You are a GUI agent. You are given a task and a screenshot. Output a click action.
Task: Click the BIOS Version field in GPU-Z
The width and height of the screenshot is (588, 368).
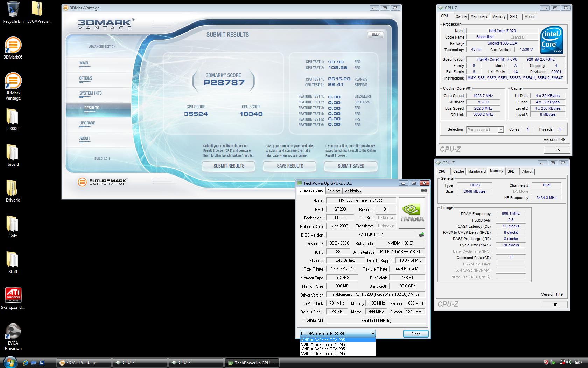click(x=371, y=235)
